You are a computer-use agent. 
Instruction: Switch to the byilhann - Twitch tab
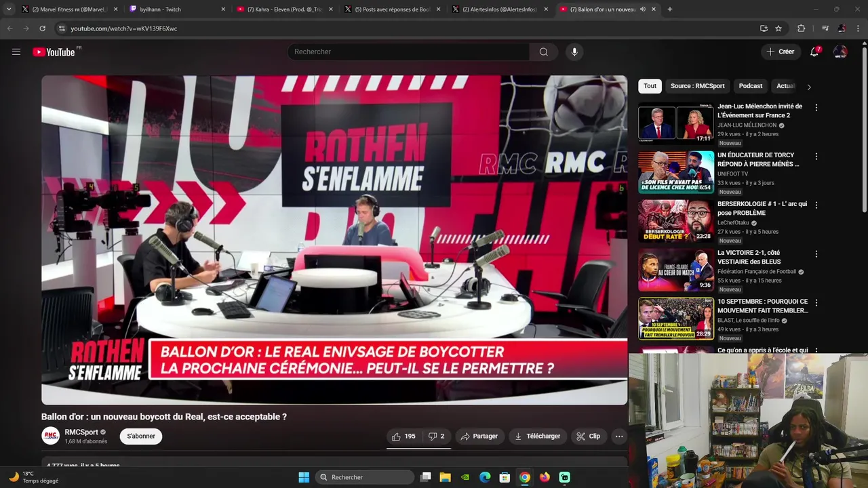tap(177, 9)
